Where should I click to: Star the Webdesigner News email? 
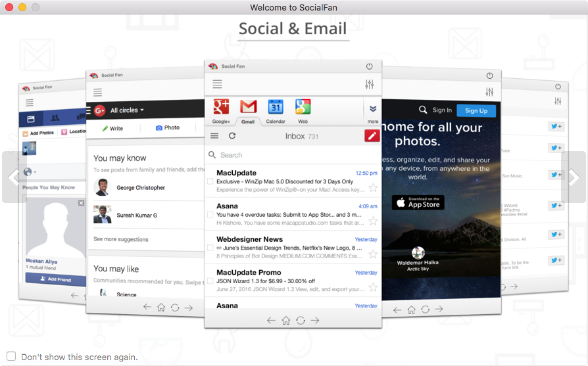tap(373, 254)
